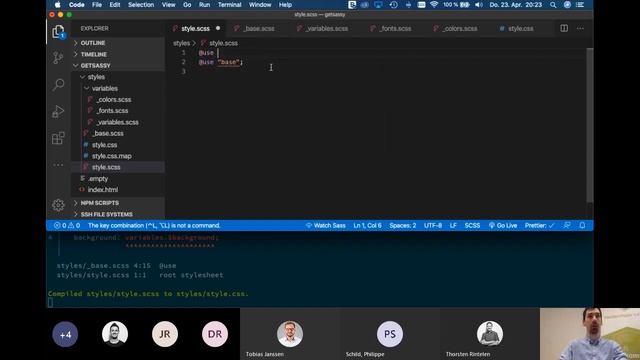Open the Manage gear in activity bar
The width and height of the screenshot is (640, 360).
pyautogui.click(x=58, y=205)
